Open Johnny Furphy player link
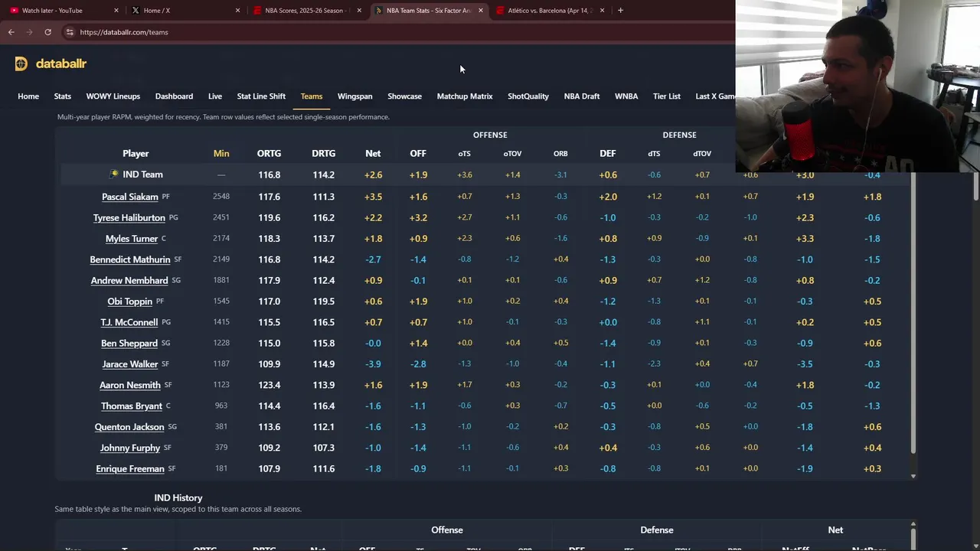This screenshot has width=980, height=551. [x=130, y=448]
